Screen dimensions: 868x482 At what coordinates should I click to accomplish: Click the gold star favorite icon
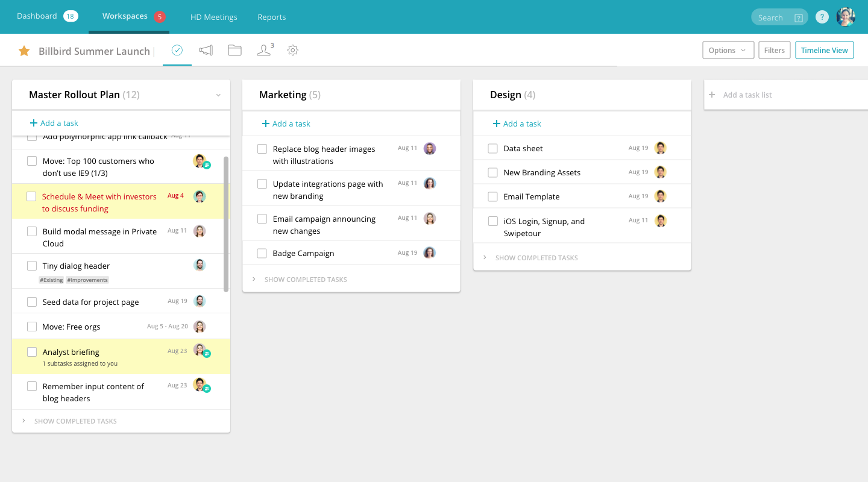click(24, 51)
